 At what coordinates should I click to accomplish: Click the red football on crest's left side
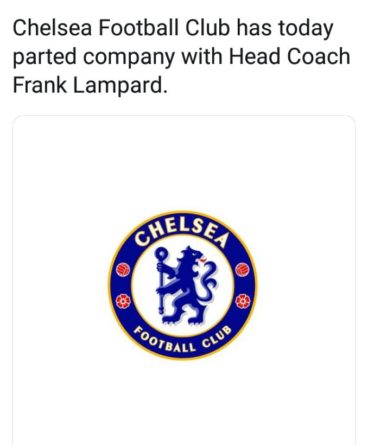coord(123,270)
